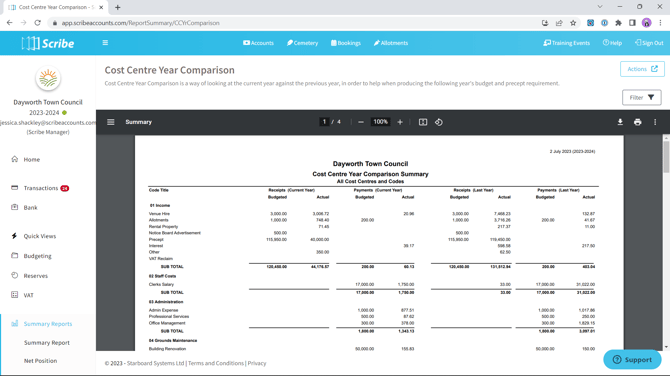Zoom out of the PDF
The image size is (670, 376).
361,122
